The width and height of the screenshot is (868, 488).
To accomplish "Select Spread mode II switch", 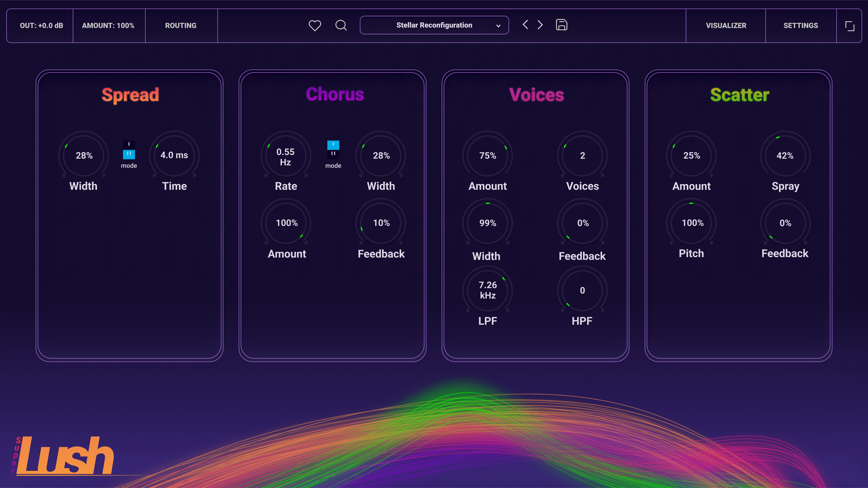I will point(129,154).
